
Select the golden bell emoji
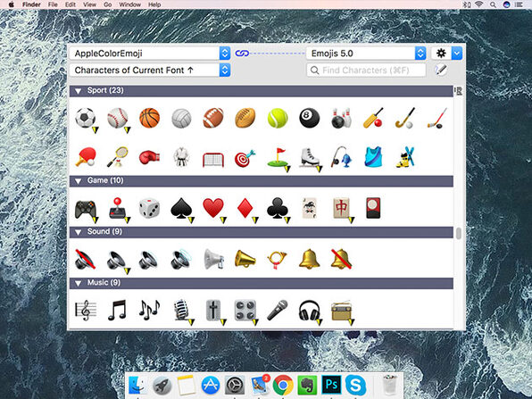tap(309, 259)
